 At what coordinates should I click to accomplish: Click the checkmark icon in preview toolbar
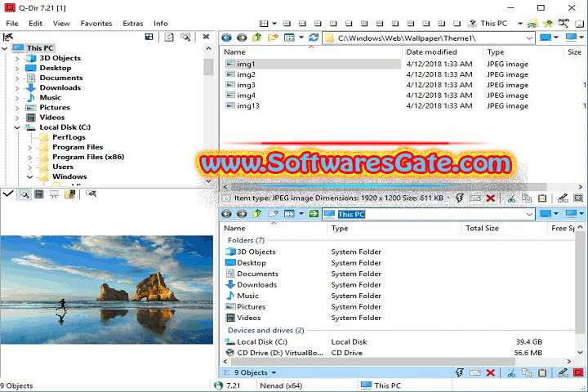point(8,194)
